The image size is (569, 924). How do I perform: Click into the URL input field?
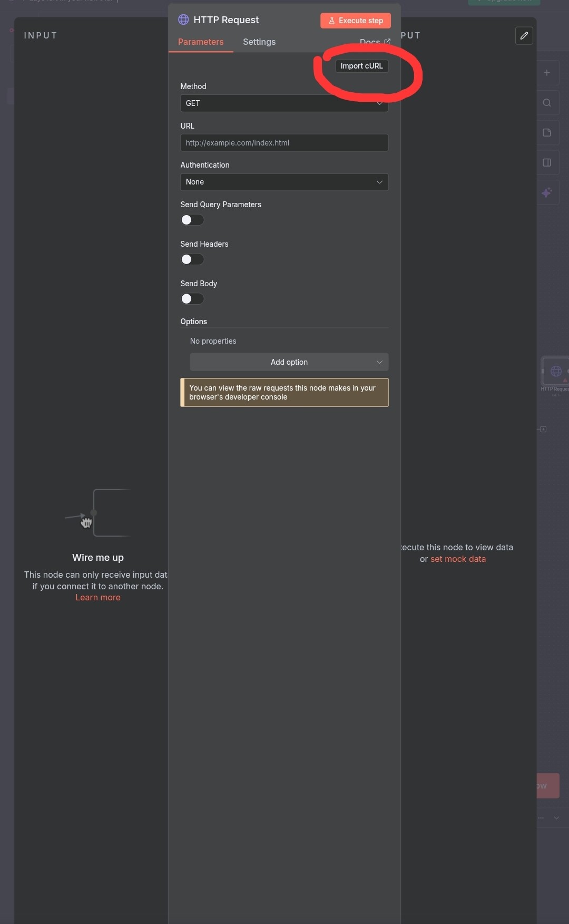click(284, 143)
